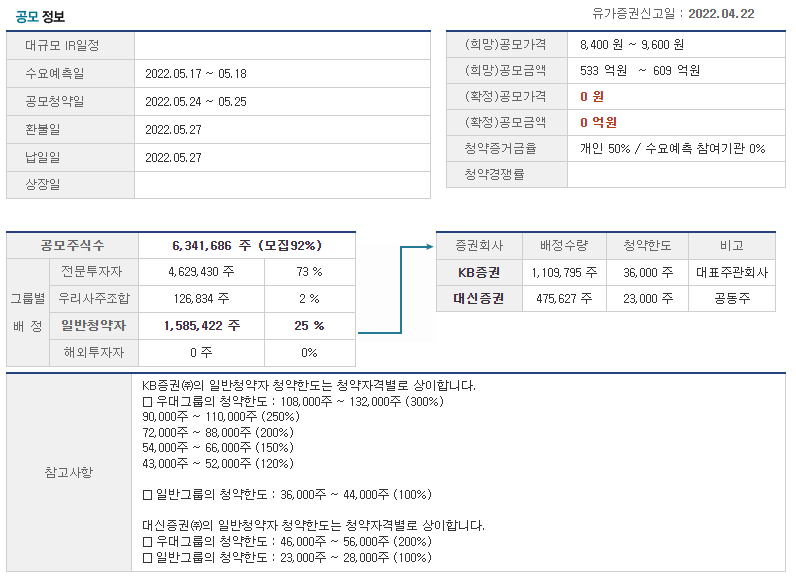Select the 43,000주 ~ 52,000주 (120%) line
796x576 pixels.
218,464
